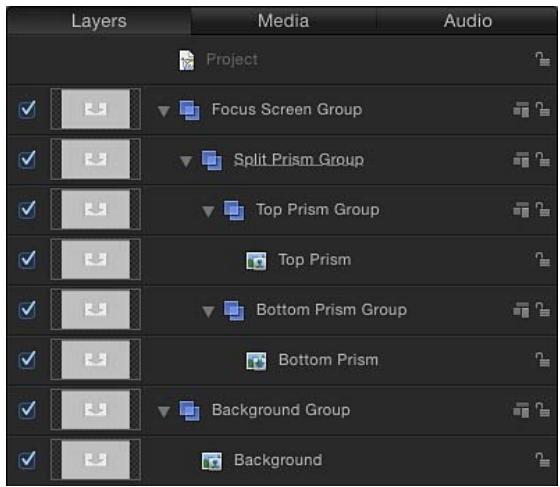Select the Background layer thumbnail
The width and height of the screenshot is (560, 487).
pyautogui.click(x=96, y=460)
